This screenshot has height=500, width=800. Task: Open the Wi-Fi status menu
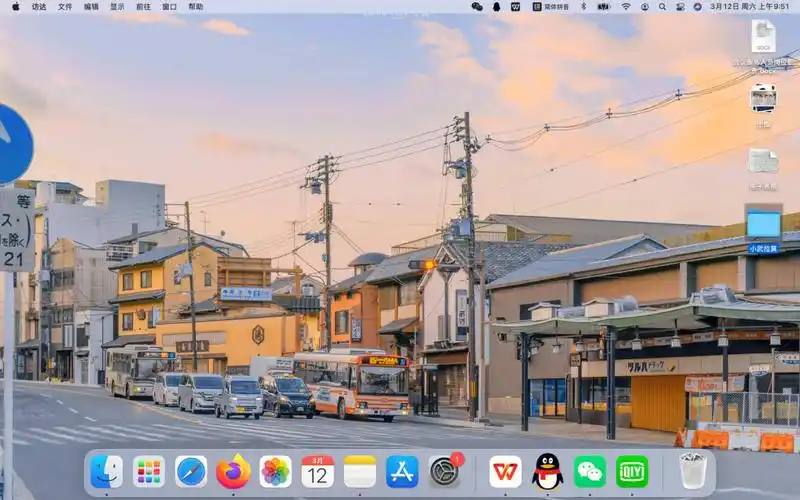click(x=626, y=6)
